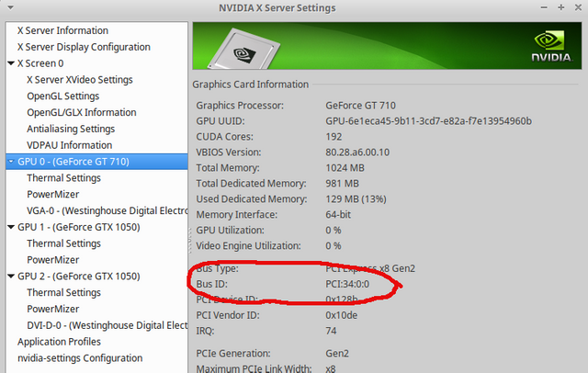The image size is (588, 373).
Task: Open X Server Display Configuration
Action: [84, 47]
